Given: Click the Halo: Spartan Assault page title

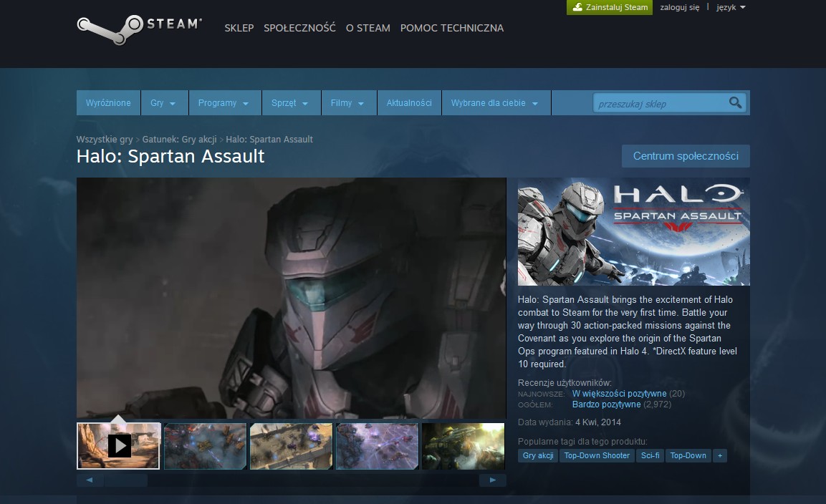Looking at the screenshot, I should (x=171, y=156).
